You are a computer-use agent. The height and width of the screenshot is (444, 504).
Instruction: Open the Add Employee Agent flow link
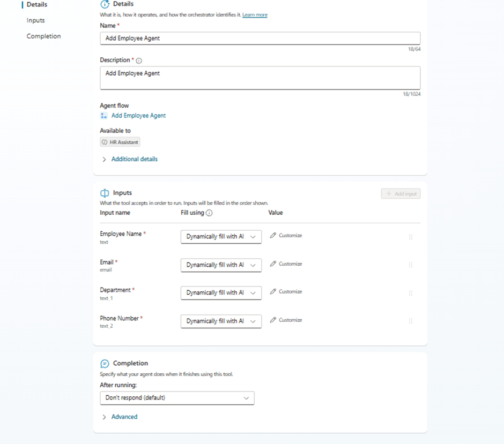(x=138, y=116)
